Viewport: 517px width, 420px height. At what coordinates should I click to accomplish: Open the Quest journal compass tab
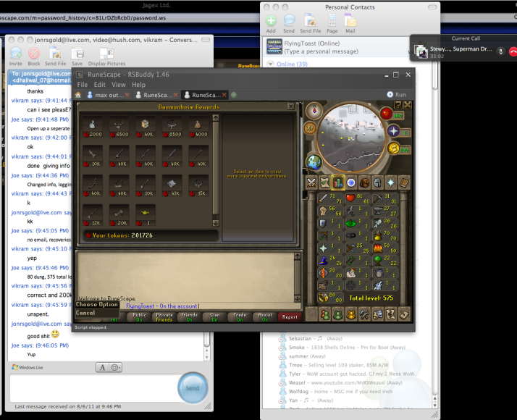tap(350, 182)
